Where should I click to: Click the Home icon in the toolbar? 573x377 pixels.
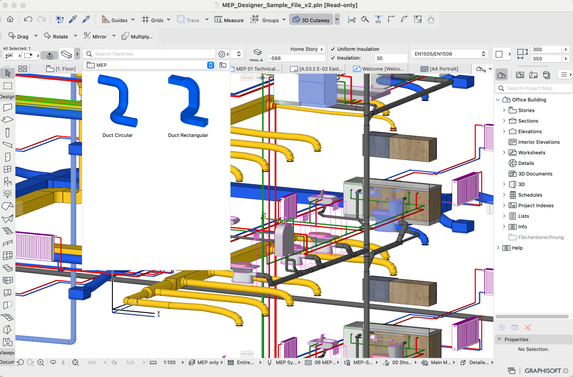click(x=10, y=19)
